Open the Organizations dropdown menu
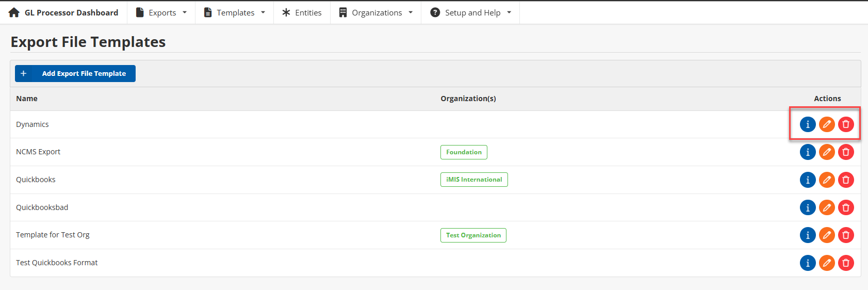868x290 pixels. pos(376,12)
